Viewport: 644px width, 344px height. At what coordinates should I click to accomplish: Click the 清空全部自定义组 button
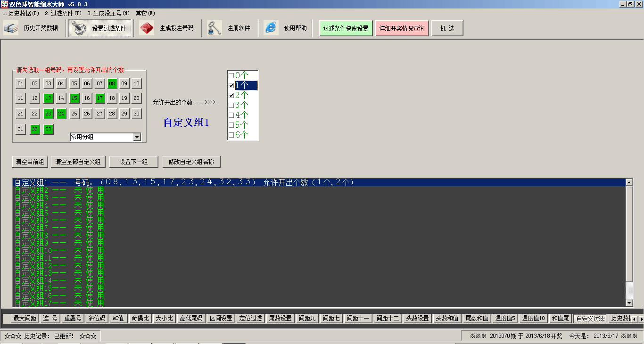78,162
